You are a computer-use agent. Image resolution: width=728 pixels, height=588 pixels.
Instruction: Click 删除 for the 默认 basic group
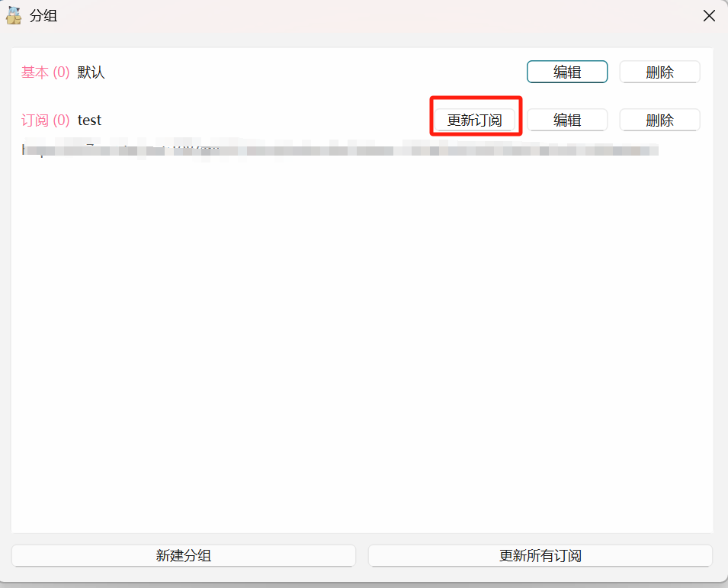click(x=659, y=72)
